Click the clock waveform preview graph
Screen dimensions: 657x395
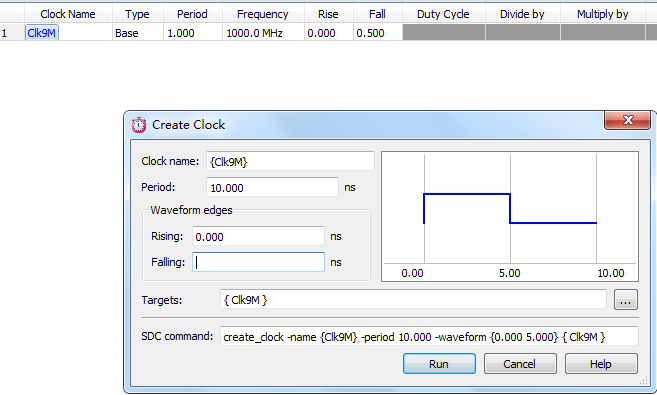pyautogui.click(x=510, y=217)
